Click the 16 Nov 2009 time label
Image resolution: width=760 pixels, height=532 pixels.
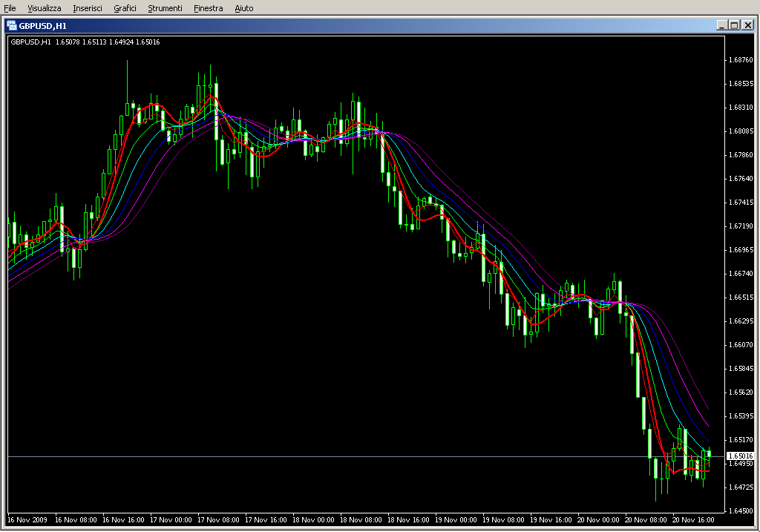point(27,520)
